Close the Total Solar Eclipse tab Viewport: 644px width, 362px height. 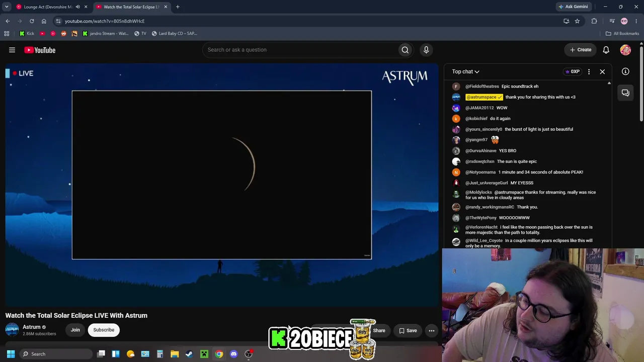tap(166, 7)
